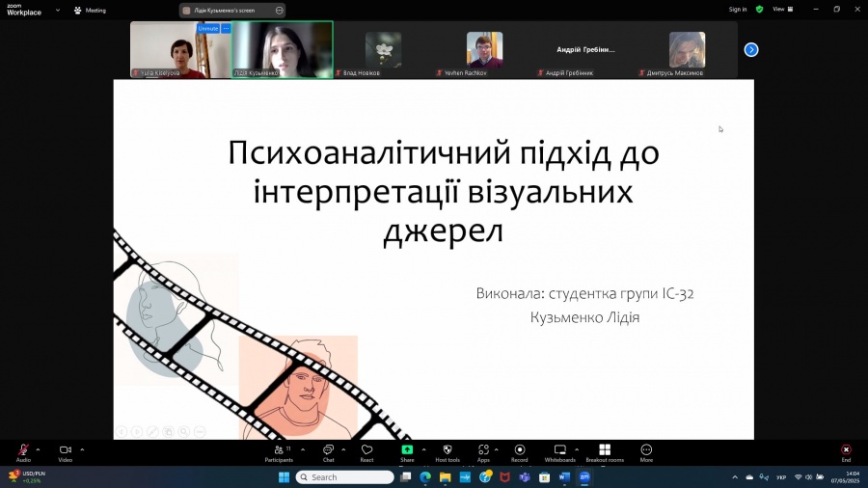
Task: Open the Whiteboards icon
Action: tap(559, 452)
